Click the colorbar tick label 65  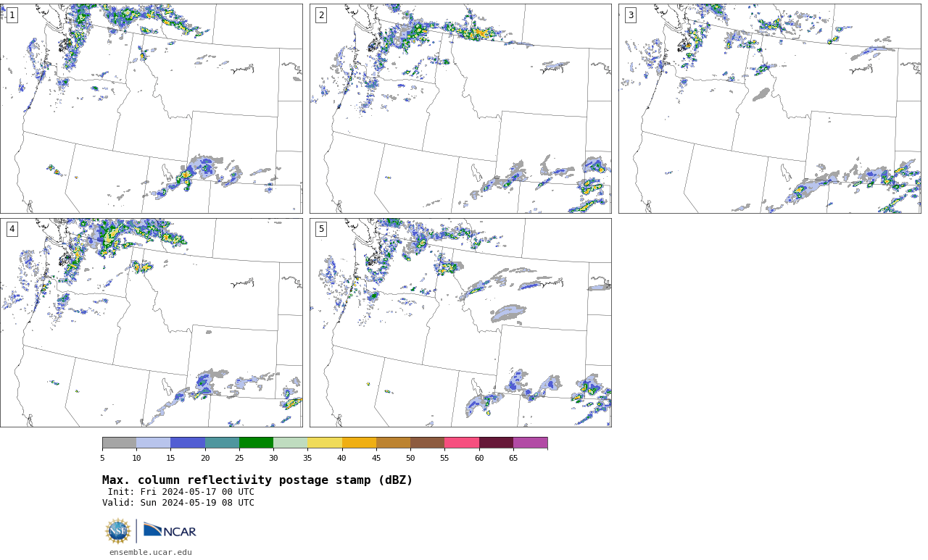pyautogui.click(x=513, y=458)
